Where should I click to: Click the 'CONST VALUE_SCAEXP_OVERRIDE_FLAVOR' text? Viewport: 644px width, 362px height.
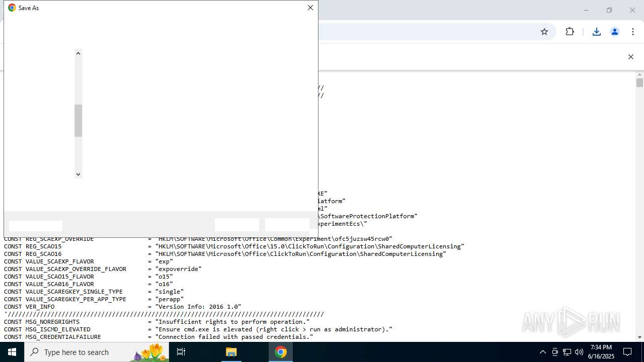[65, 269]
